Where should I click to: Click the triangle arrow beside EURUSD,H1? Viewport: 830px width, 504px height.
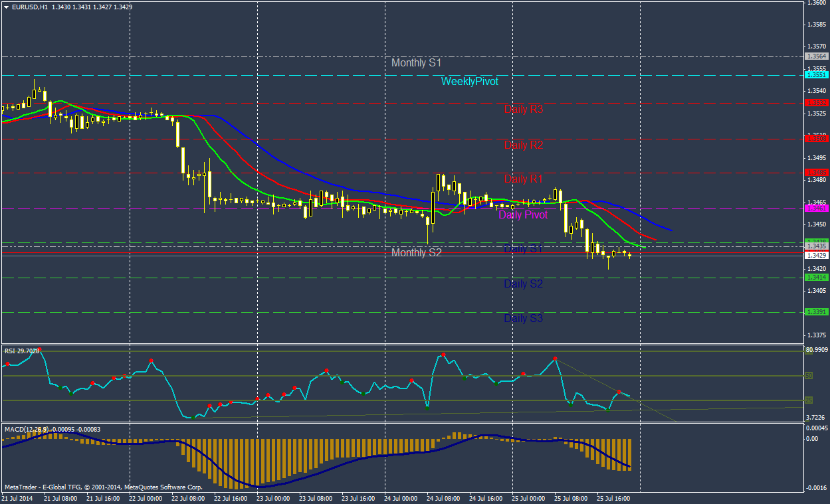[7, 7]
